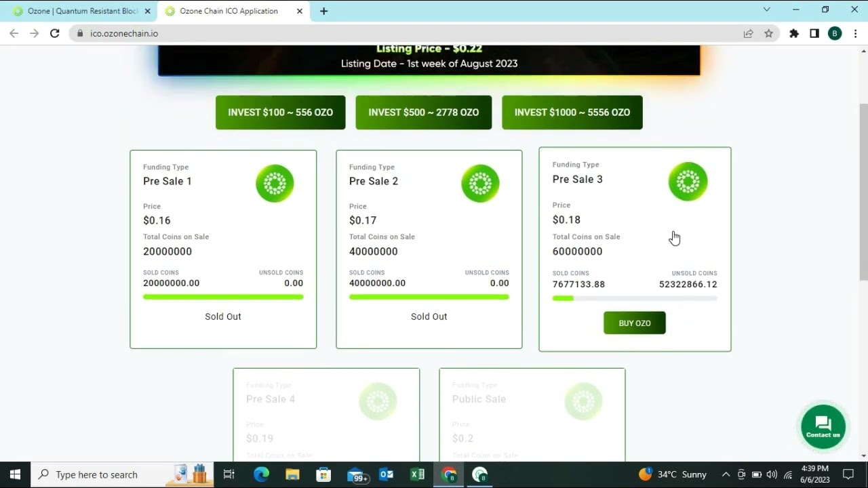The height and width of the screenshot is (488, 868).
Task: Click the BUY OZO button
Action: click(x=634, y=323)
